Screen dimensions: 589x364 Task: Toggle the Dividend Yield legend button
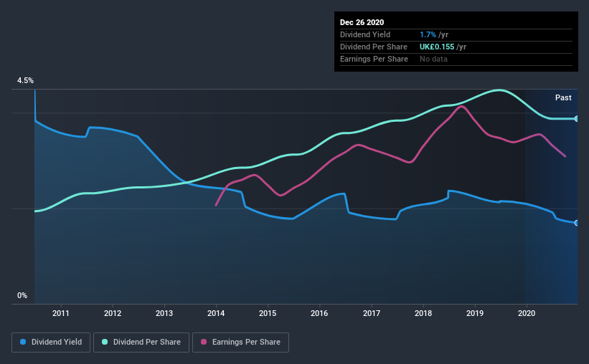pos(51,343)
